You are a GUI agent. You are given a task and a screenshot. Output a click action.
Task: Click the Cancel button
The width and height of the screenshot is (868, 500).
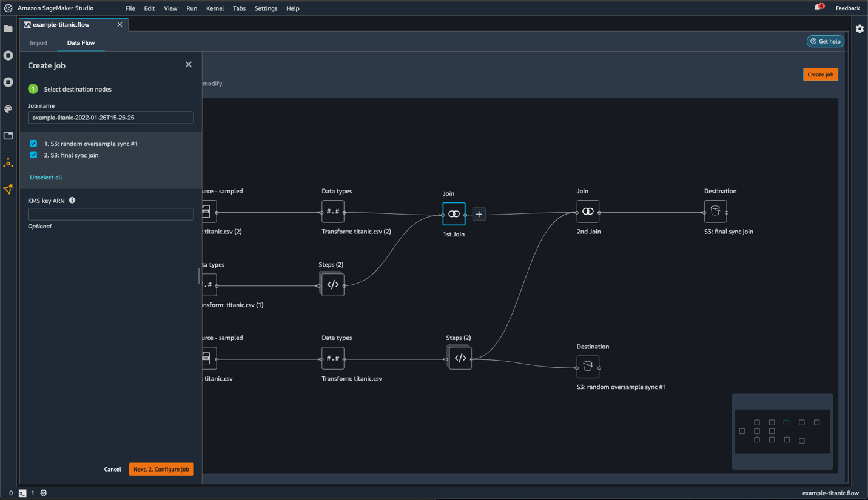pyautogui.click(x=112, y=469)
